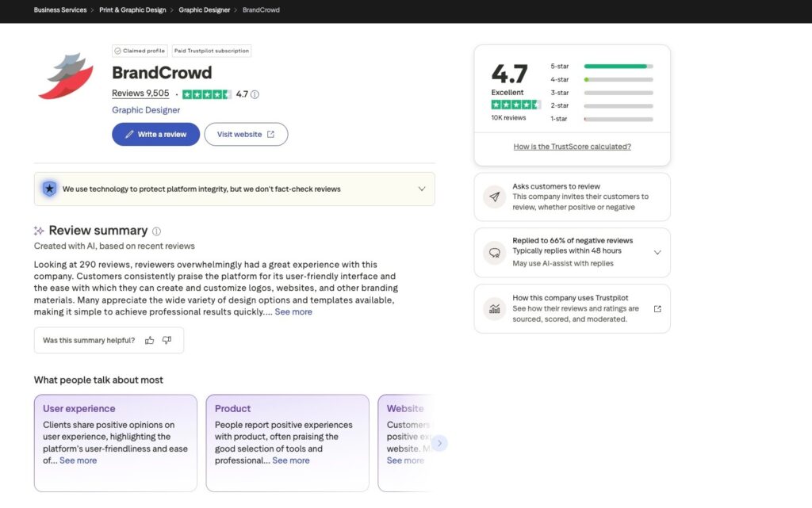Click the large 4.7 TrustScore number
The width and height of the screenshot is (812, 508).
510,74
